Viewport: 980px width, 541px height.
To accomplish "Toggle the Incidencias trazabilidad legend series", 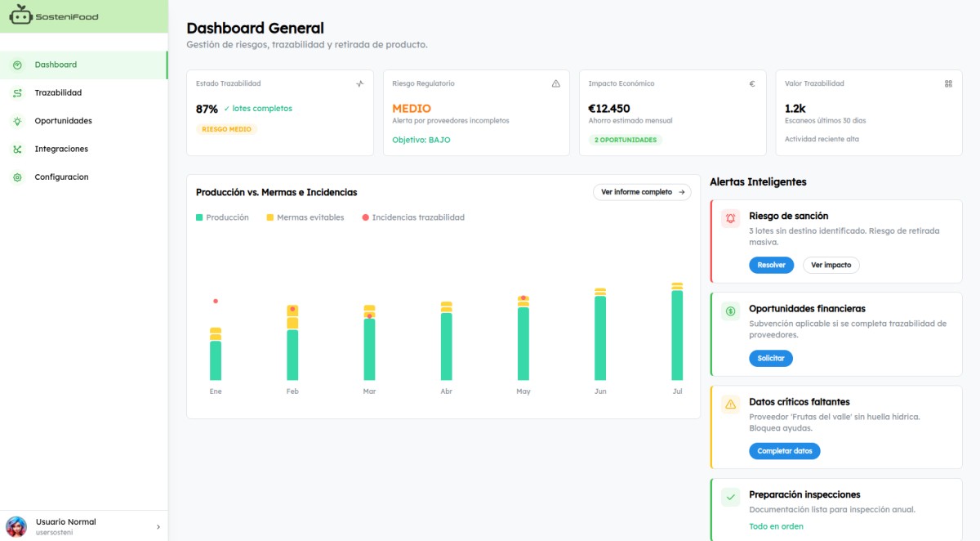I will click(412, 217).
